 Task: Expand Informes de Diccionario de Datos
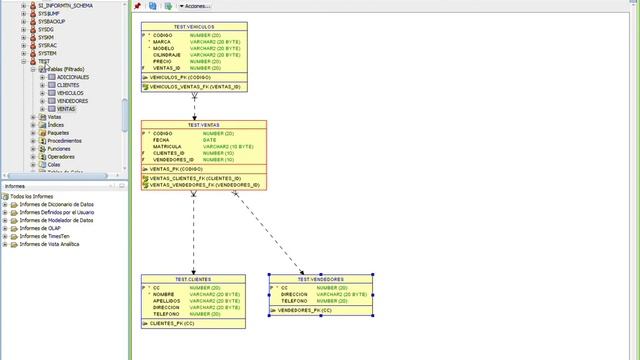(x=5, y=204)
